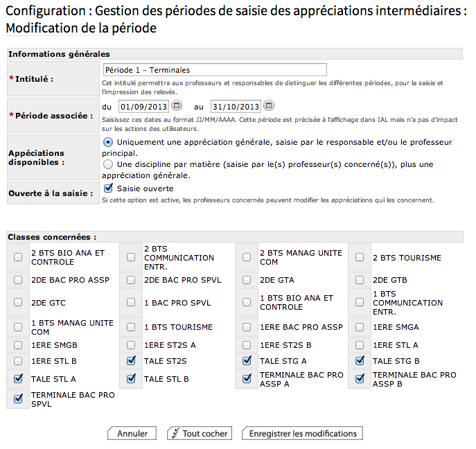
Task: Check the 1 BAC PRO SPVL class
Action: click(131, 303)
